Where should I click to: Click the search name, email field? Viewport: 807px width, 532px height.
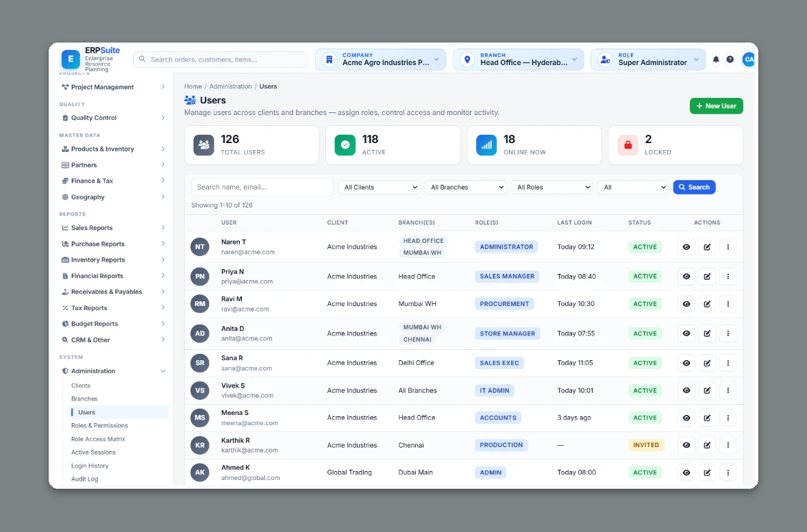(262, 188)
